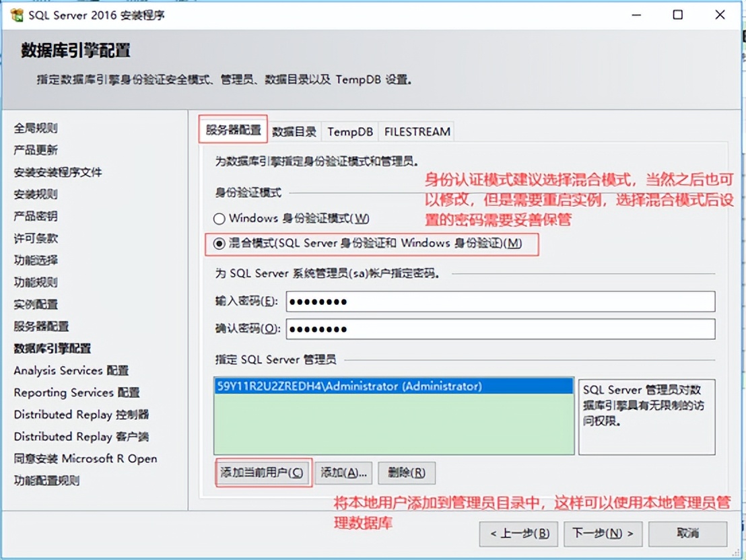Click the 删除(R) button
The height and width of the screenshot is (560, 746).
(x=406, y=473)
